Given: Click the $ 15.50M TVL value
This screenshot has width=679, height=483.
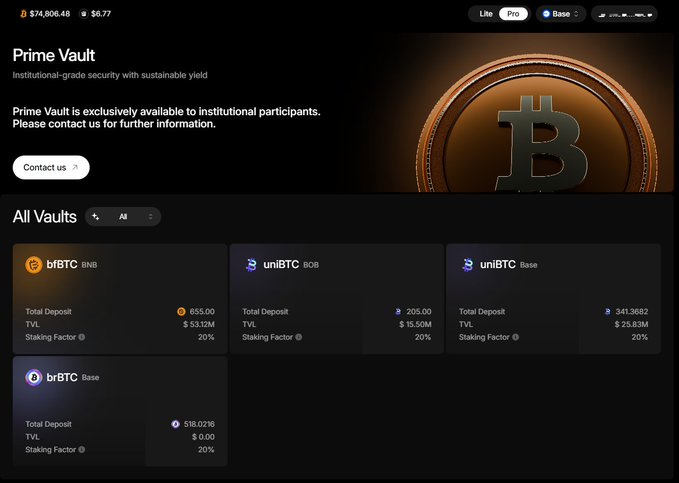Looking at the screenshot, I should coord(415,324).
